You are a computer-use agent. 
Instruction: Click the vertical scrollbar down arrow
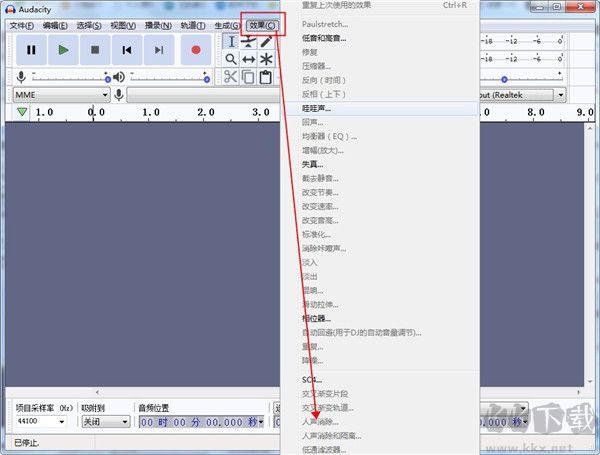point(590,382)
